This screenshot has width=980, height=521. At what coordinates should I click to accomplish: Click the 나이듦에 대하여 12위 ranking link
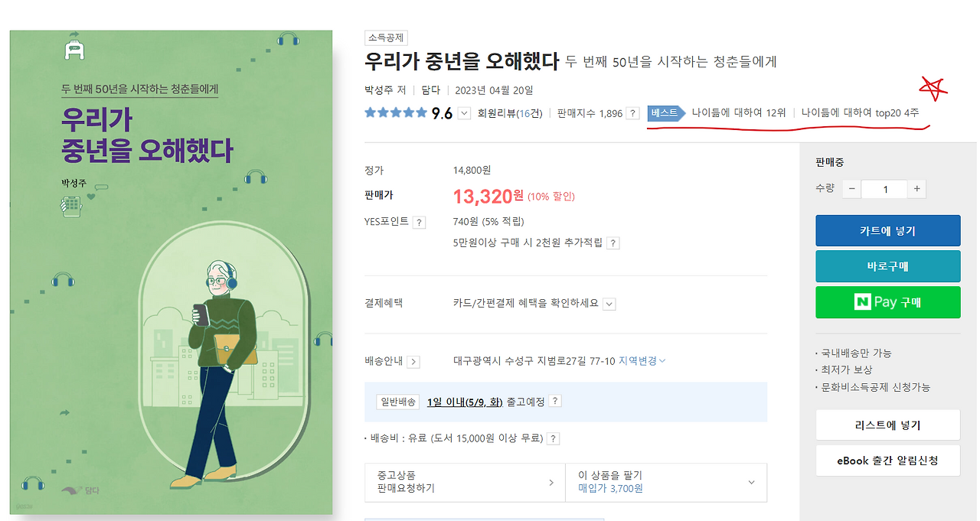coord(742,112)
